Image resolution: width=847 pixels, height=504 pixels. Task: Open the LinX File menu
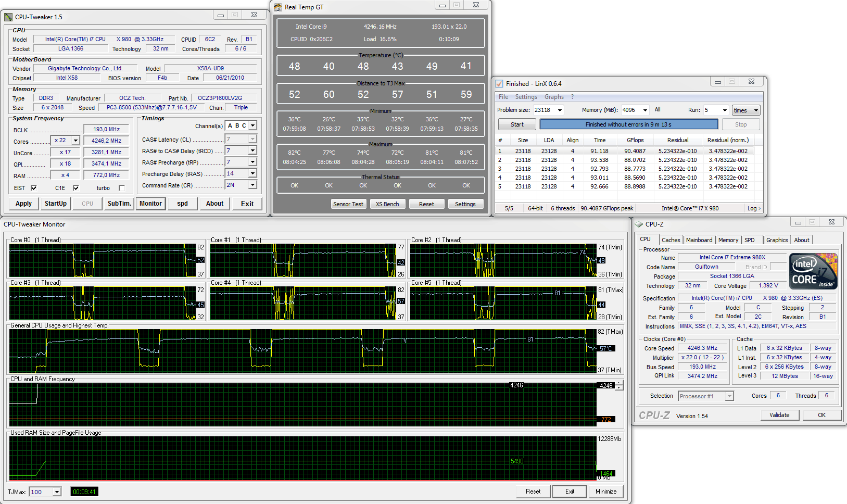503,97
